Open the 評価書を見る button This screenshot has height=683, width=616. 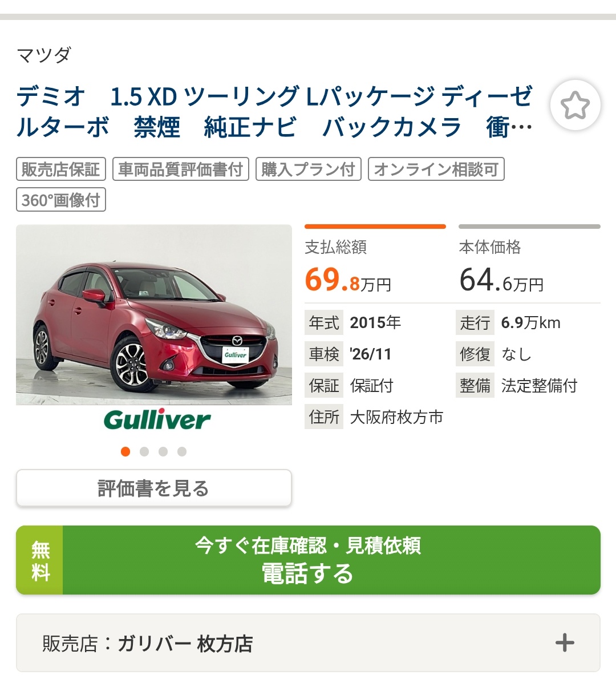153,488
